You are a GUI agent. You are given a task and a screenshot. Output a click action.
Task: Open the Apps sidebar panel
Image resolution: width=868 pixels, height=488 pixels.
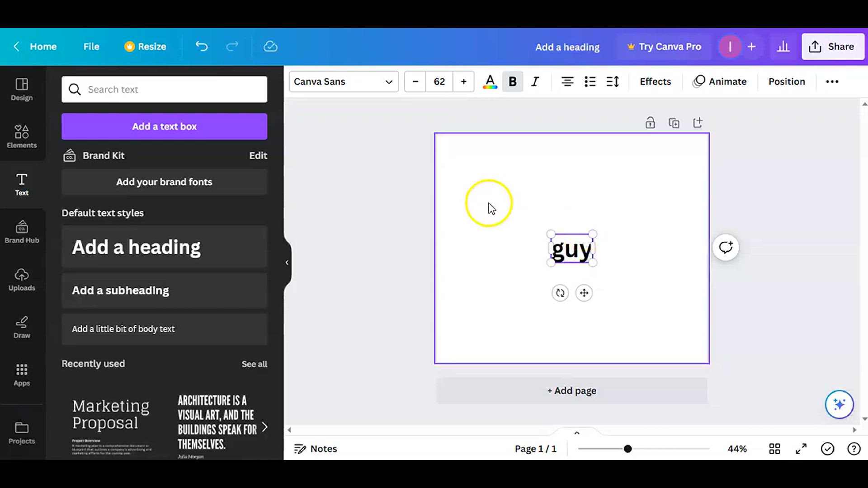[22, 375]
